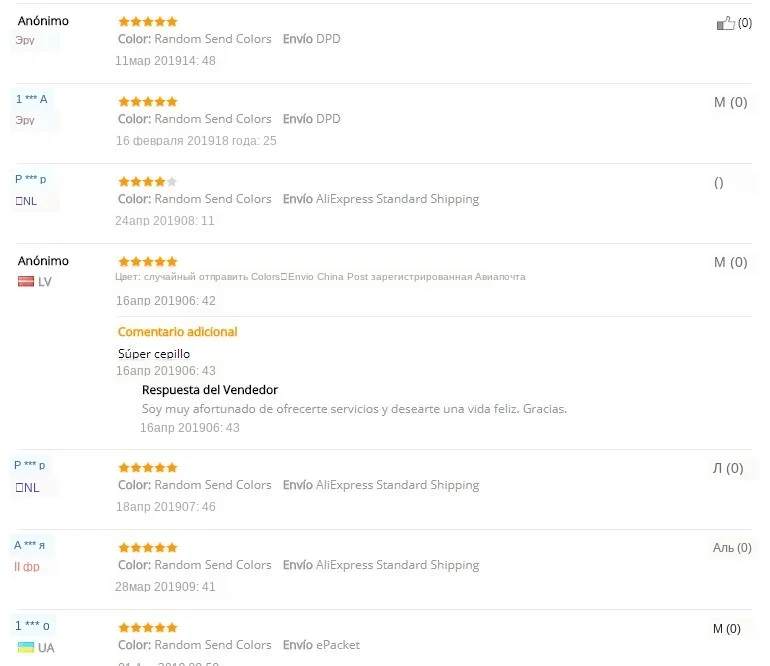Click the four-star rating on the 24апр review
Image resolution: width=770 pixels, height=666 pixels.
147,181
